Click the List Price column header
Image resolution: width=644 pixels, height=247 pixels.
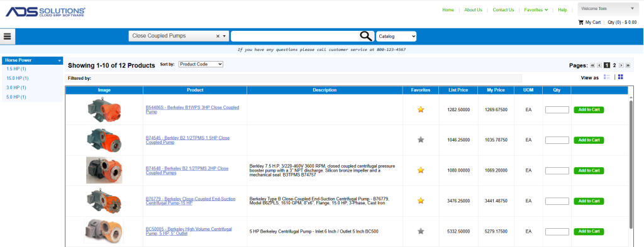pos(458,91)
